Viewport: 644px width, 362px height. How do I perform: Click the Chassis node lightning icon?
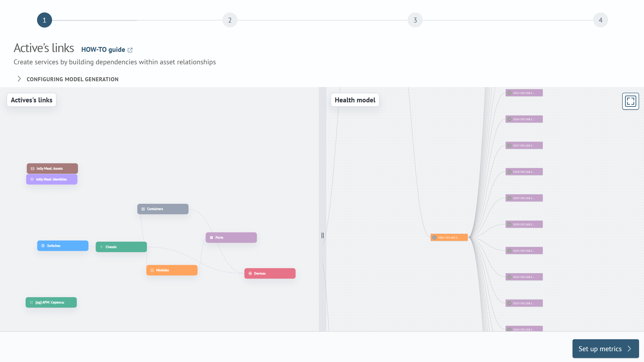(102, 247)
